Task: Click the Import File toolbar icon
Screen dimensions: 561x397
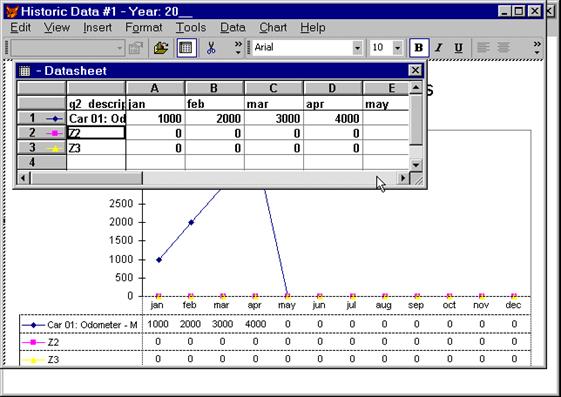Action: coord(161,48)
